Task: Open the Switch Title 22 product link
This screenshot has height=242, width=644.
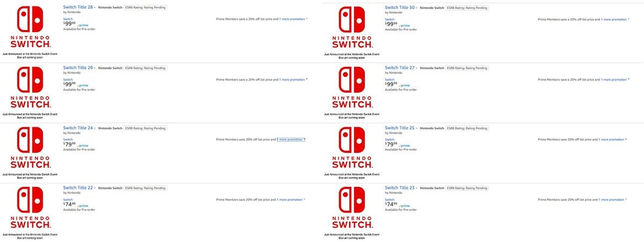Action: pyautogui.click(x=78, y=188)
